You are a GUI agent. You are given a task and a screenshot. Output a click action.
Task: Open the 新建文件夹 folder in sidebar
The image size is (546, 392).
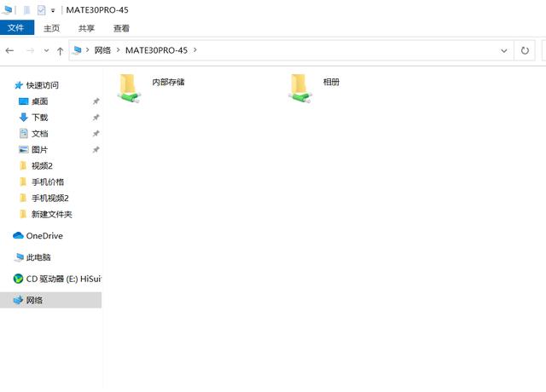click(51, 214)
